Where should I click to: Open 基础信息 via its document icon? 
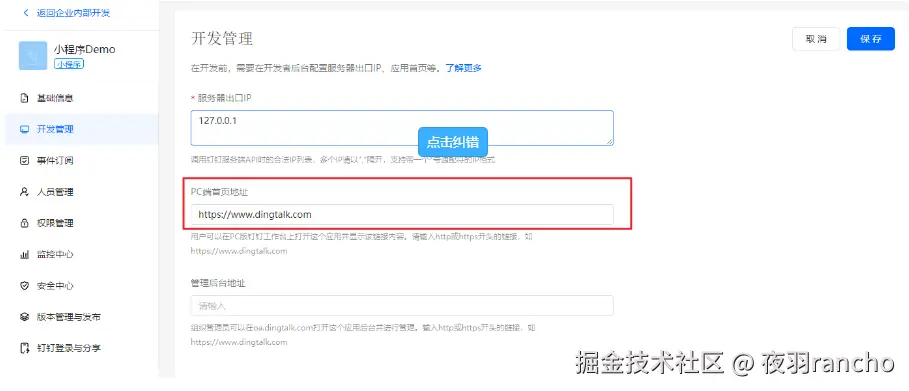(24, 98)
